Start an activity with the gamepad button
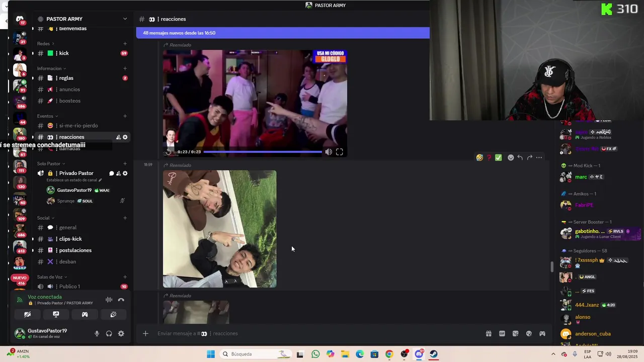 point(85,315)
